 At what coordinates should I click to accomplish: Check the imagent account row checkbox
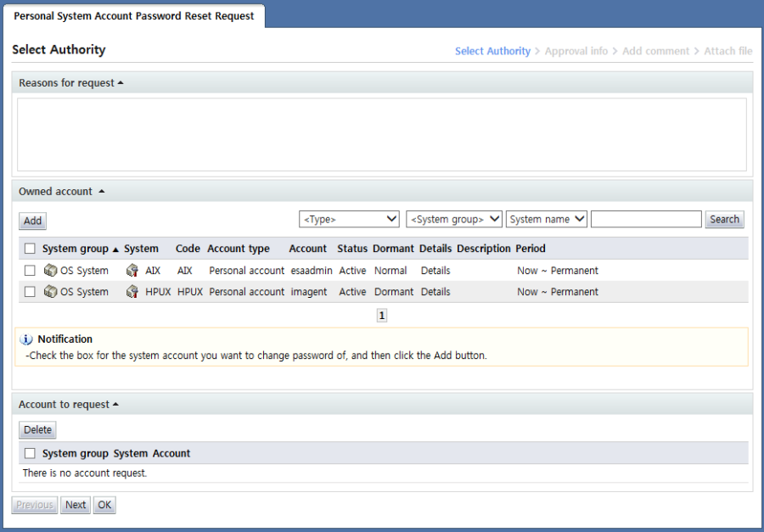(30, 292)
